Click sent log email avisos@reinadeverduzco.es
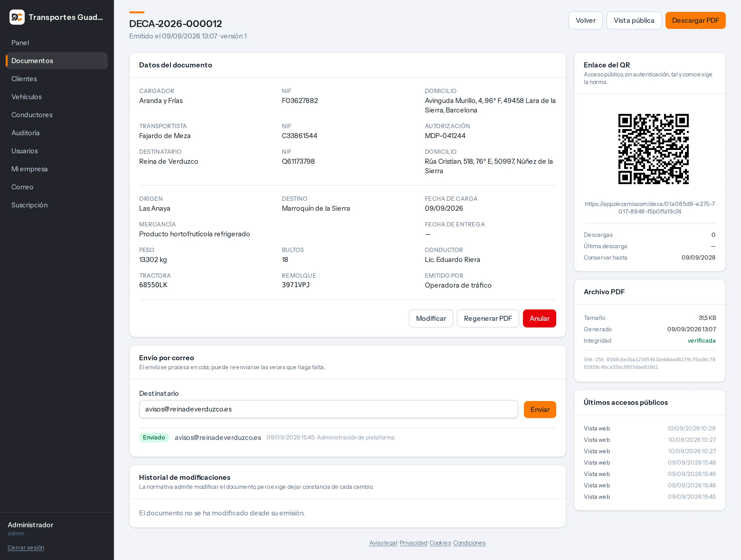741x560 pixels. pos(218,438)
